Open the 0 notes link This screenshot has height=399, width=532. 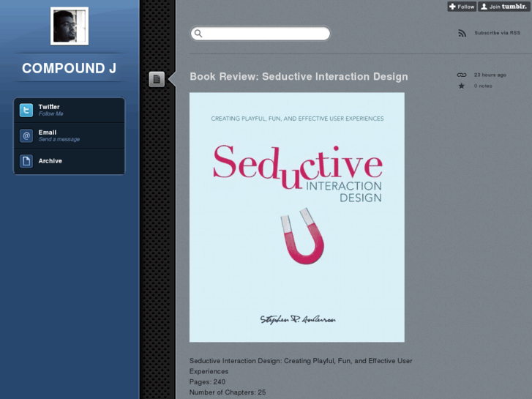pyautogui.click(x=483, y=86)
